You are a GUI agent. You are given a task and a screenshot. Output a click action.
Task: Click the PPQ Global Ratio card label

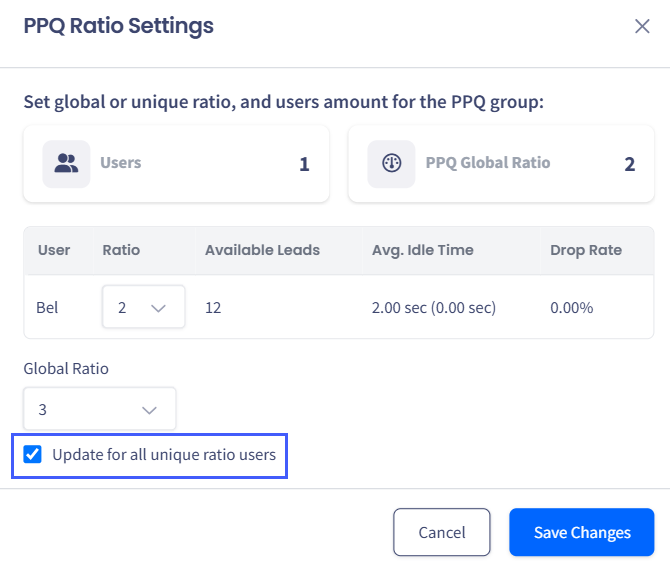pos(488,163)
